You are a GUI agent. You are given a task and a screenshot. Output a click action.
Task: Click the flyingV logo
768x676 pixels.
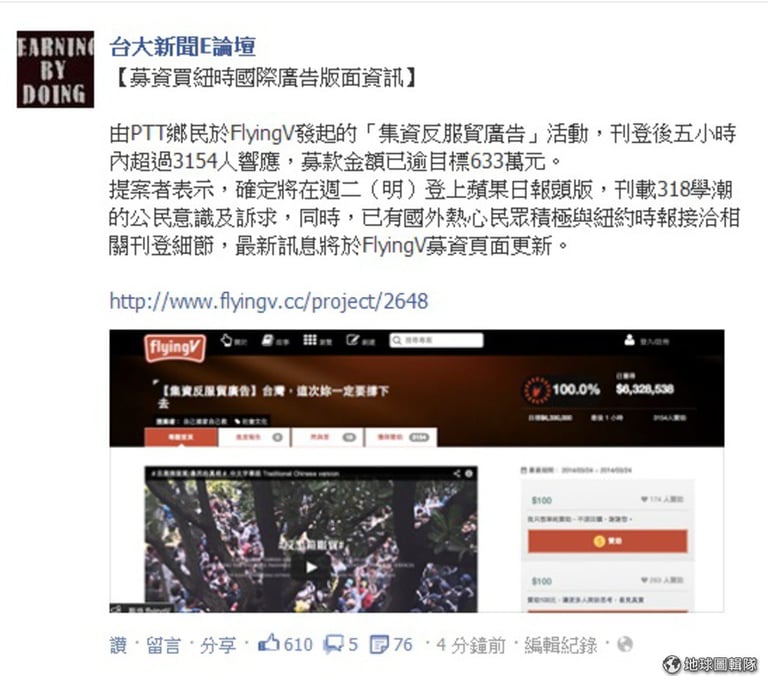tap(175, 347)
